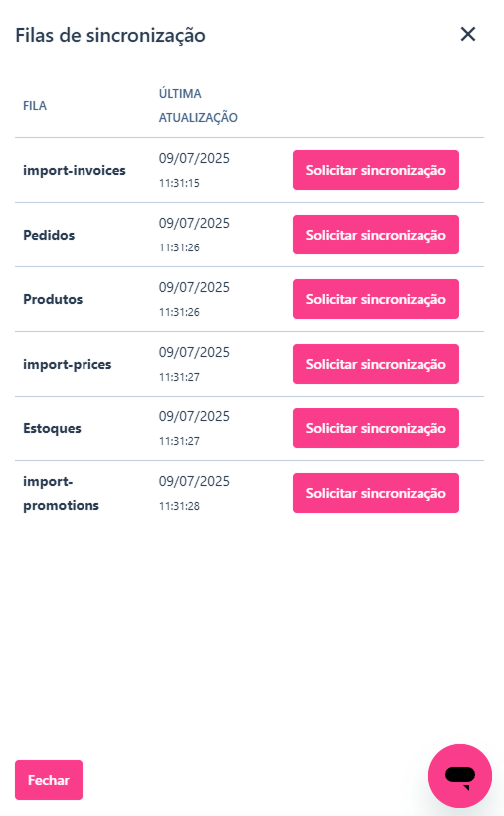The height and width of the screenshot is (816, 504).
Task: Click the ÚLTIMA ATUALIZAÇÃO column header
Action: pyautogui.click(x=198, y=106)
